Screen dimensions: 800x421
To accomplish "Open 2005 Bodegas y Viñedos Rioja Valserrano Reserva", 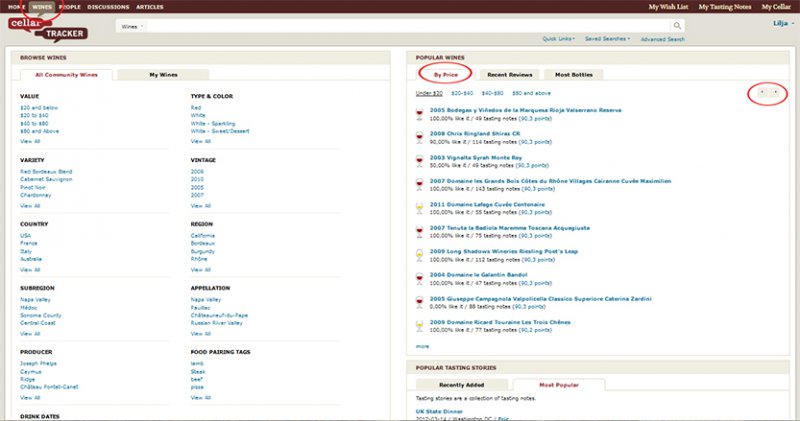I will click(x=526, y=110).
